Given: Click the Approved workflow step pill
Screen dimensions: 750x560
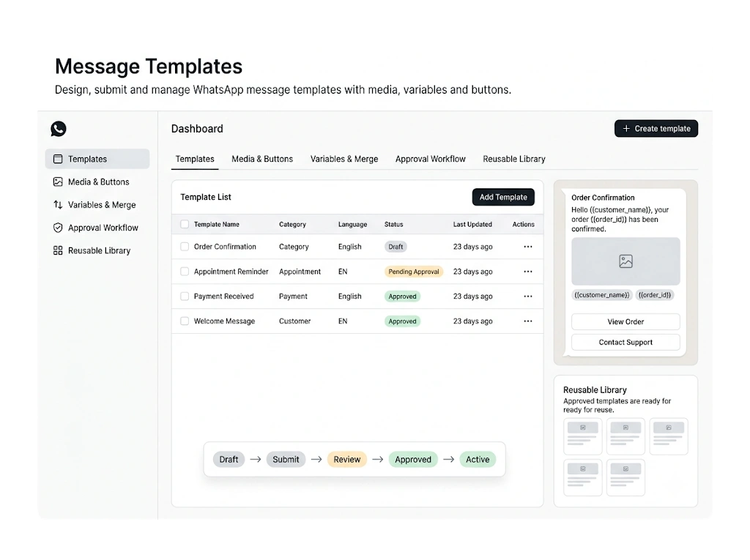Looking at the screenshot, I should [x=413, y=460].
